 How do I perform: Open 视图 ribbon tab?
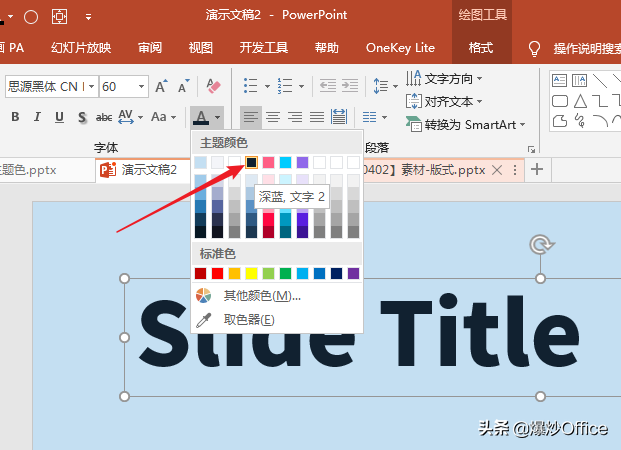click(200, 48)
